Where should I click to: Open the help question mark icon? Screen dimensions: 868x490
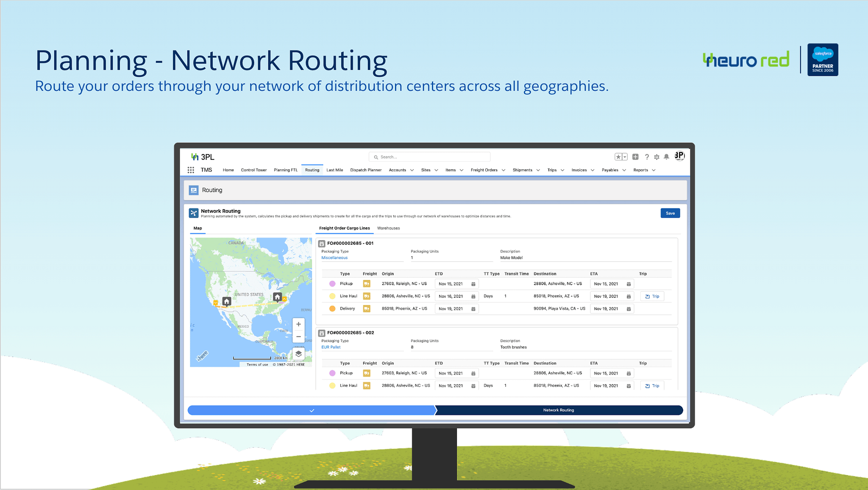click(647, 157)
